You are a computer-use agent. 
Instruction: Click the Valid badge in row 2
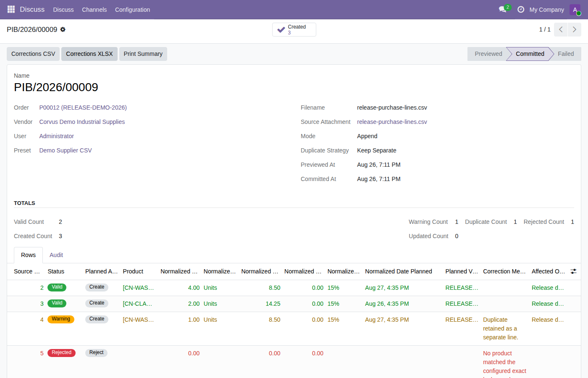tap(57, 287)
